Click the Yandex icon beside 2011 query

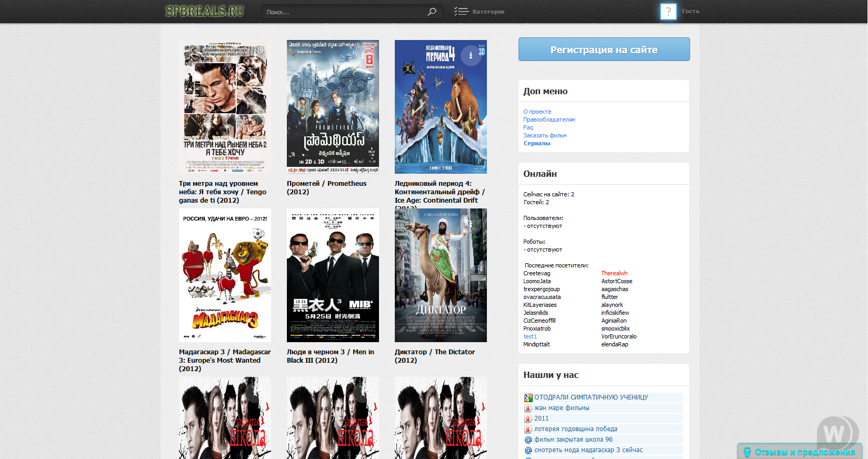(x=528, y=419)
